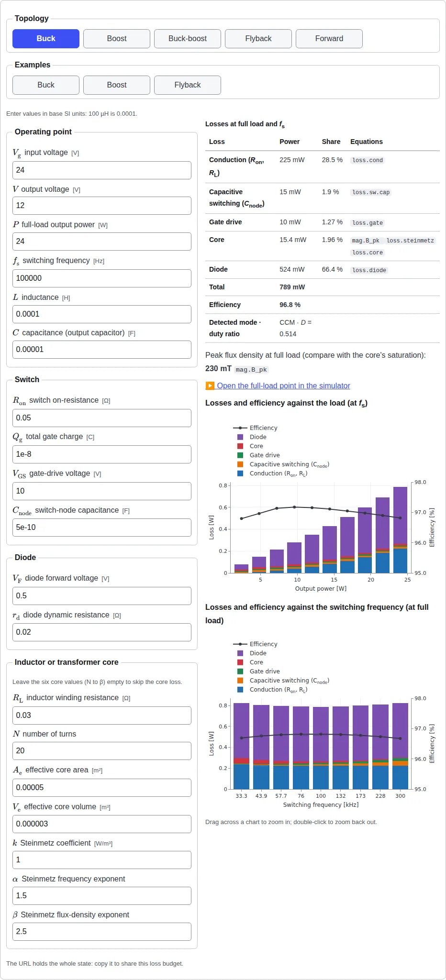This screenshot has width=446, height=980.
Task: Click the loss.gate equation tag
Action: (368, 223)
